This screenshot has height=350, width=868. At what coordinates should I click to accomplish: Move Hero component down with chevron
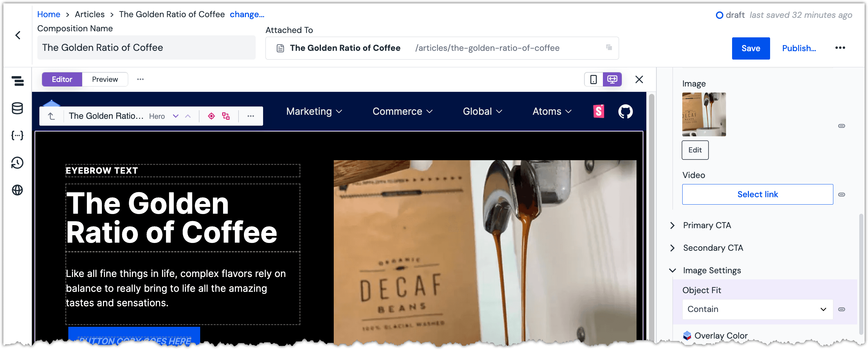176,116
